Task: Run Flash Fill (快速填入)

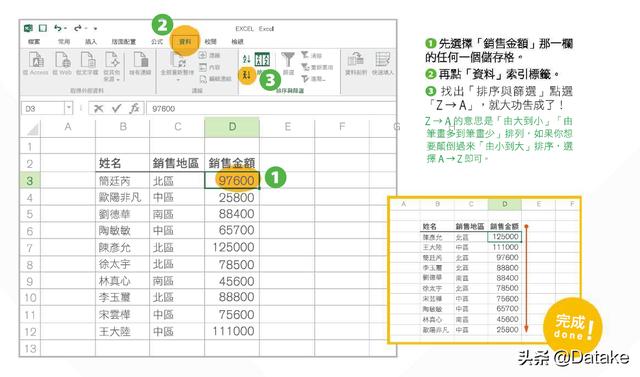Action: click(382, 64)
